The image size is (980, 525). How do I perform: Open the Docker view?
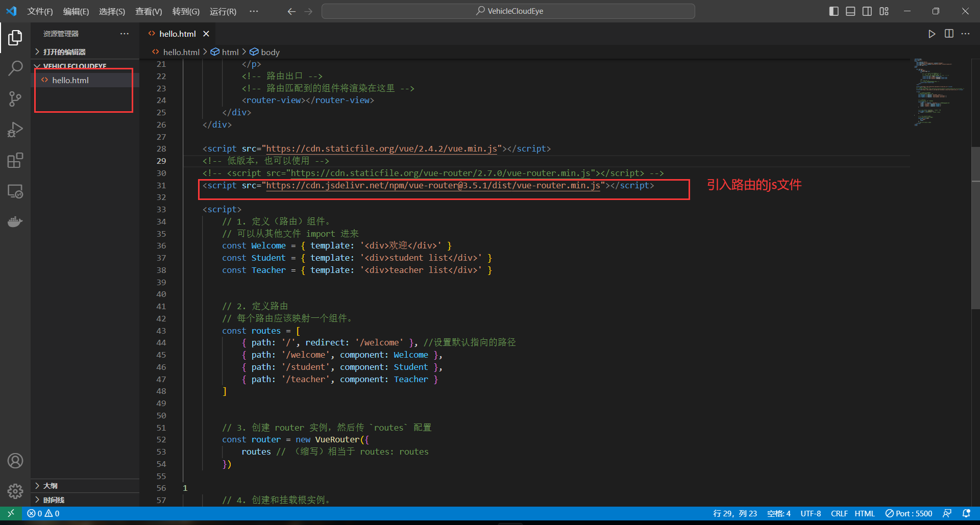(x=15, y=222)
